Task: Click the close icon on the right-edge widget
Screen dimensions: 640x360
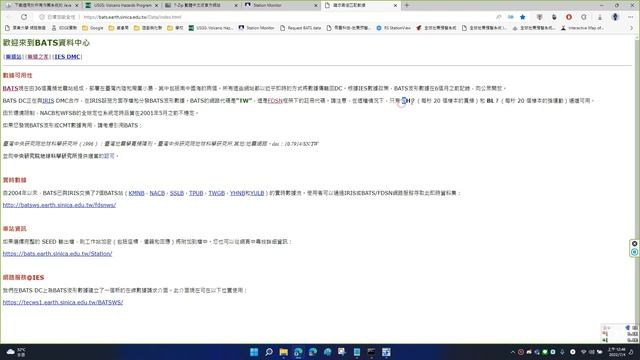Action: 634,244
